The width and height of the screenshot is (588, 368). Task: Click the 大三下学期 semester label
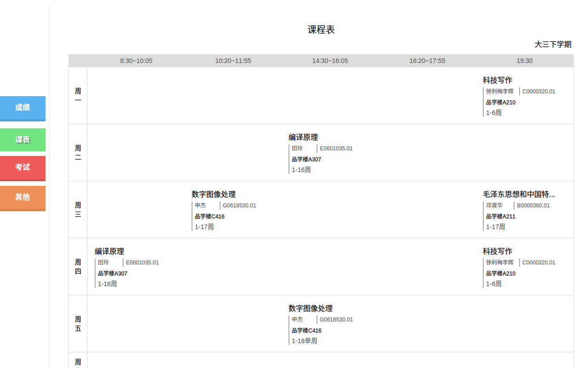pyautogui.click(x=553, y=45)
